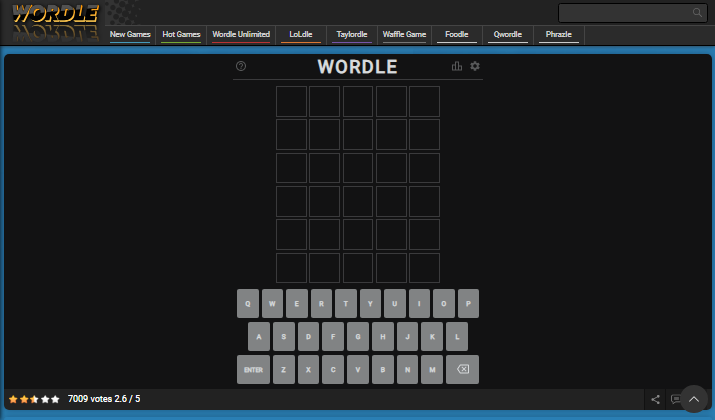Screen dimensions: 715x420
Task: Rate the game with the fifth star
Action: click(55, 399)
